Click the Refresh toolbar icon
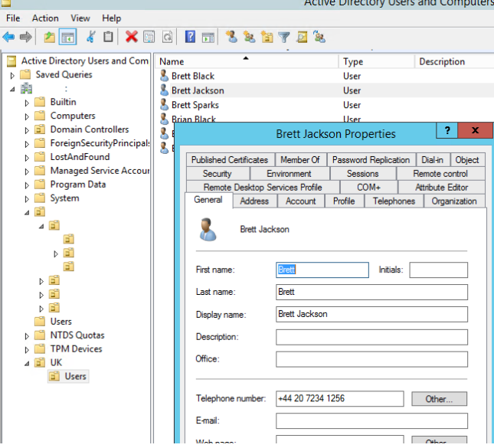494x448 pixels. (167, 38)
